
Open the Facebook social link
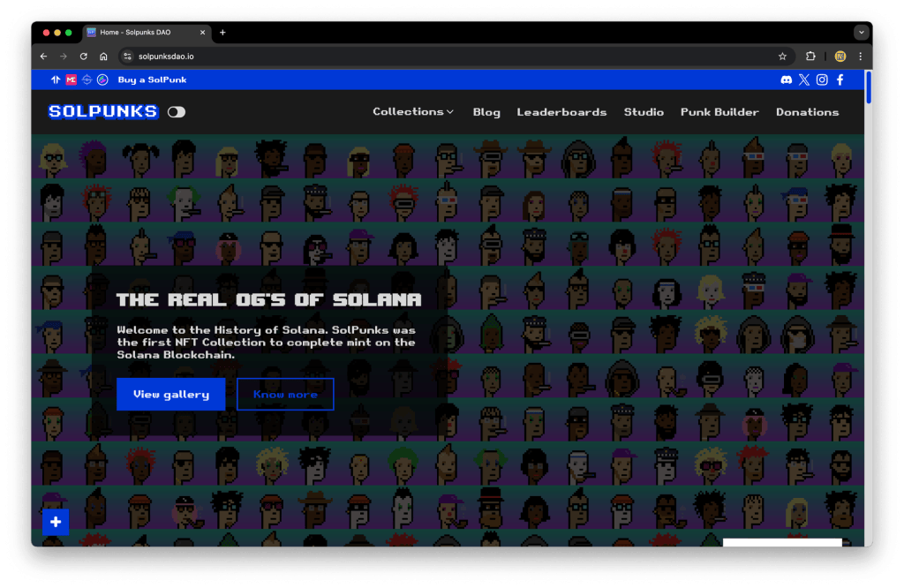pos(840,80)
